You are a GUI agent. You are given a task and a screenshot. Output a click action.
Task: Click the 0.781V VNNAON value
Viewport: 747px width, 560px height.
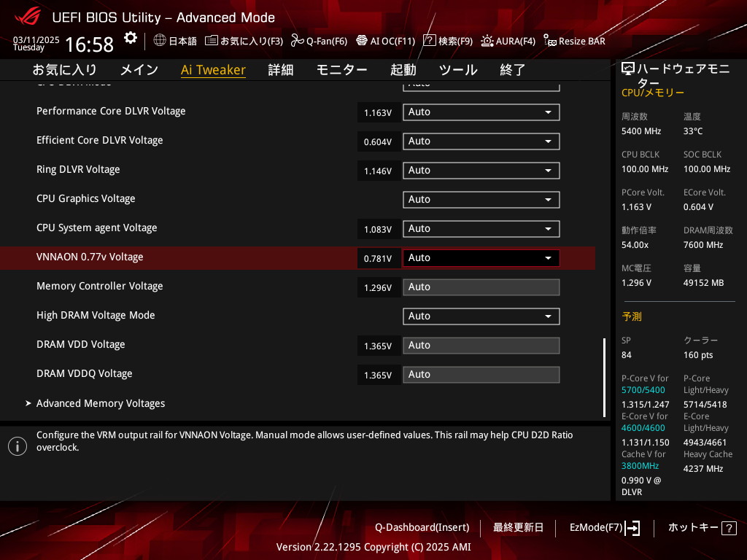coord(378,259)
